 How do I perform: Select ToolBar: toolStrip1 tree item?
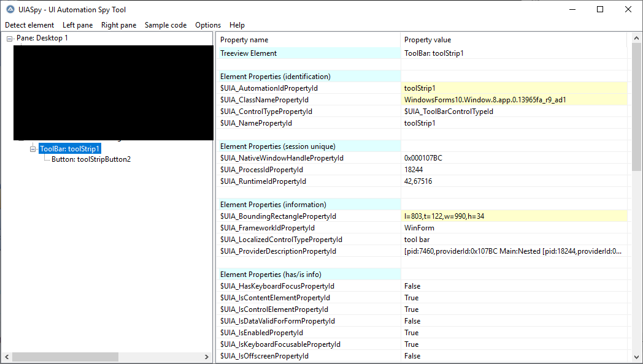tap(70, 149)
